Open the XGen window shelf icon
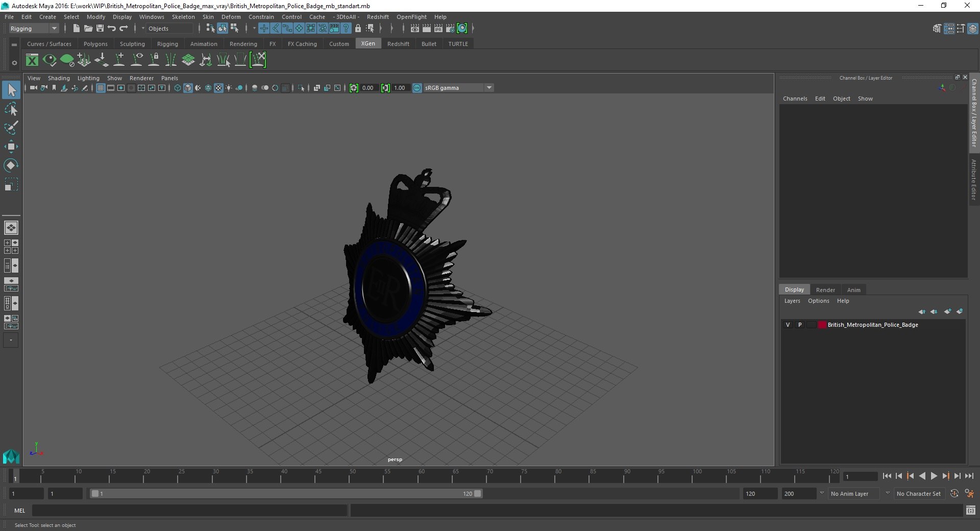Image resolution: width=980 pixels, height=531 pixels. point(32,60)
